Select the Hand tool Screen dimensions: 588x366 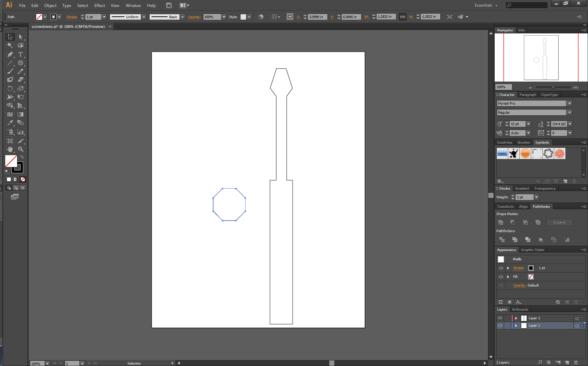pos(10,149)
